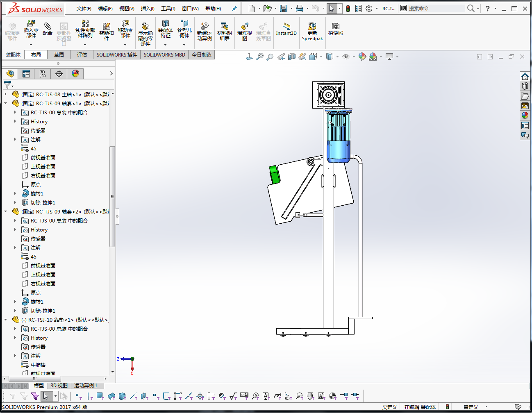Click feature tree vertical scrollbar
532x413 pixels.
[112, 197]
